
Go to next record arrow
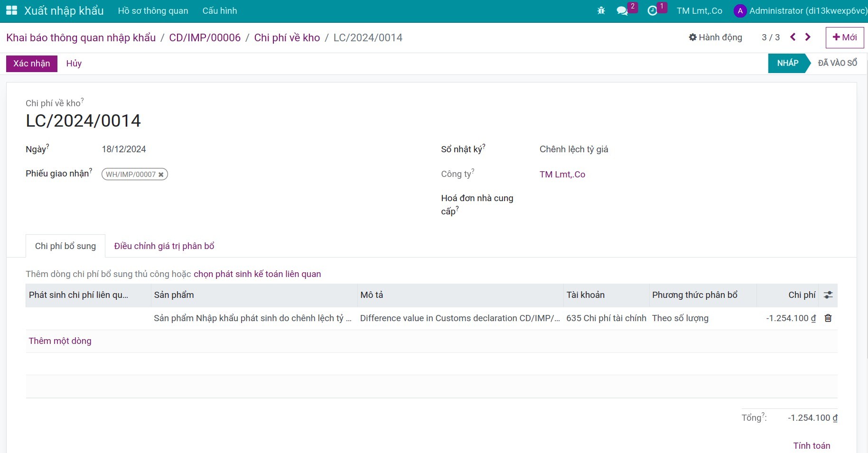pos(808,37)
